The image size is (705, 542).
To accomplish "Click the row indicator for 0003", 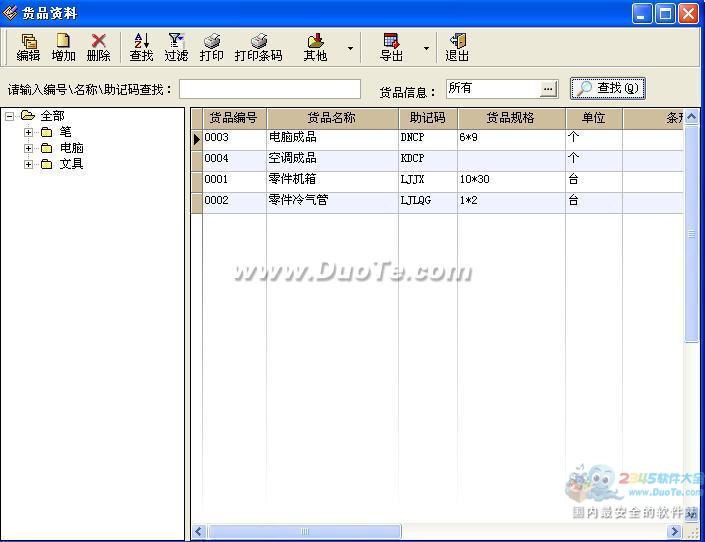I will click(197, 139).
